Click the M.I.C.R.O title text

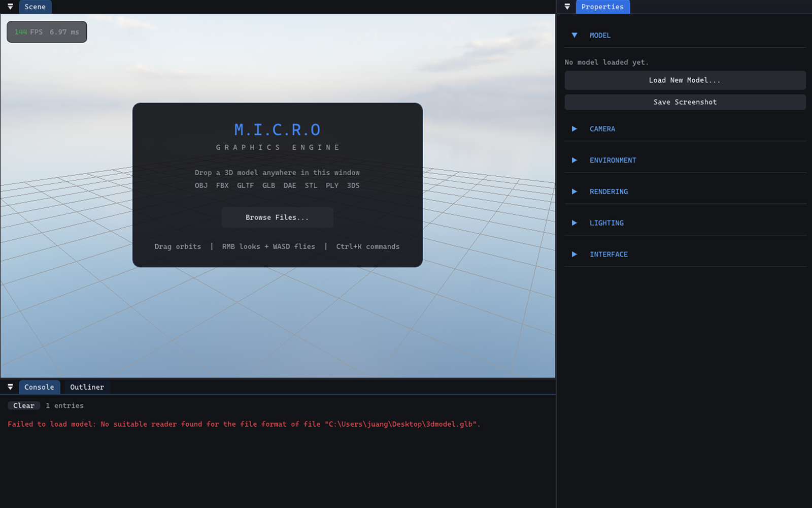(x=277, y=130)
